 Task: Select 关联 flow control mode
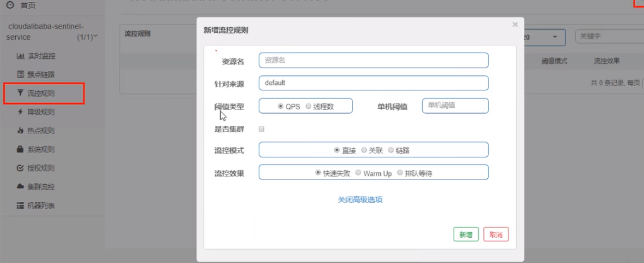364,150
